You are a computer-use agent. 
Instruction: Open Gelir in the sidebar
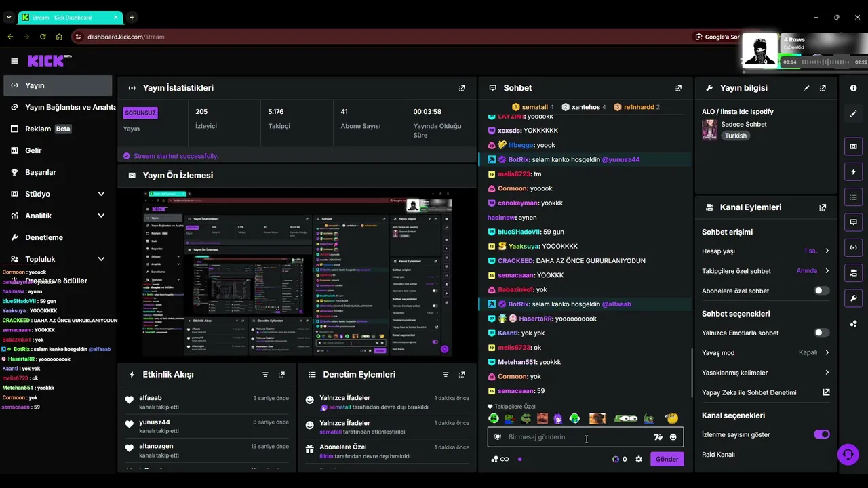[x=58, y=150]
